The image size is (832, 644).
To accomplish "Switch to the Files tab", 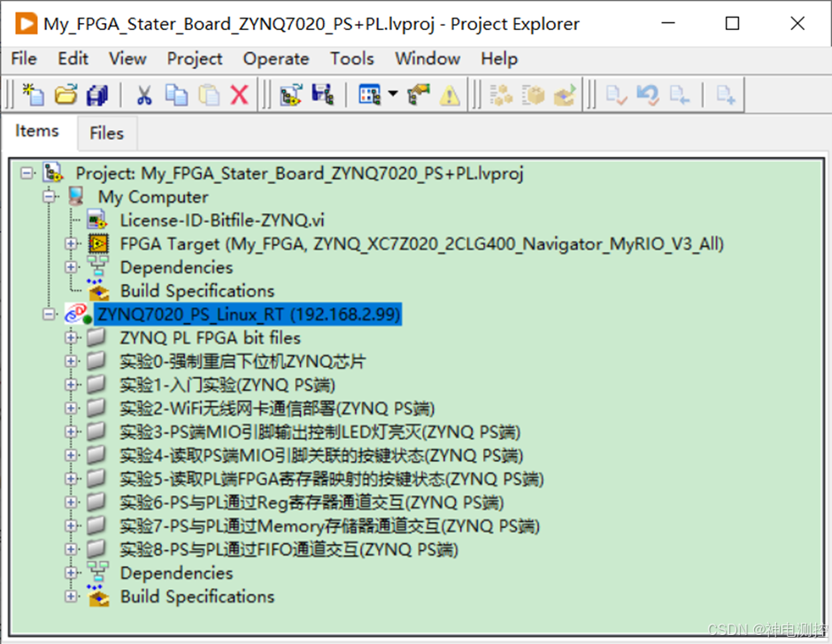I will pyautogui.click(x=106, y=134).
